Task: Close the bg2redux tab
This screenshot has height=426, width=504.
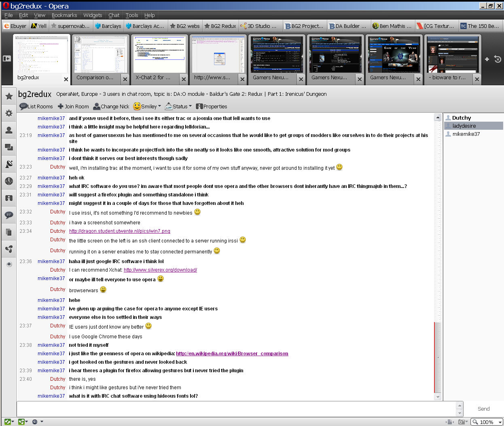Action: (x=66, y=79)
